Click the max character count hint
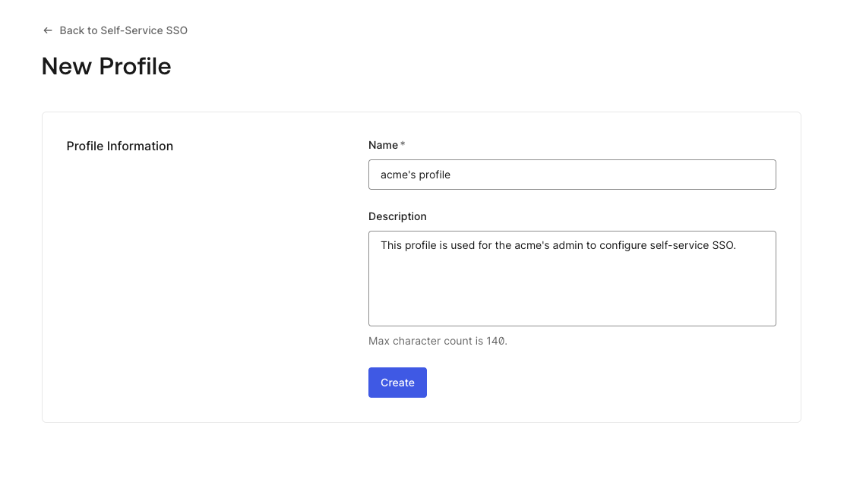This screenshot has height=504, width=847. coord(438,341)
